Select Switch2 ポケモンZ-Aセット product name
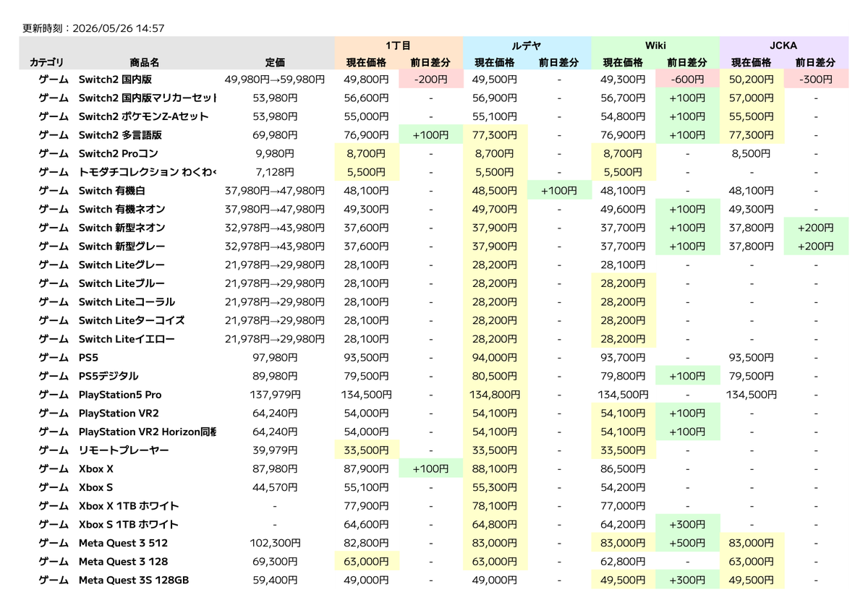Screen dimensions: 868x613 tap(143, 116)
